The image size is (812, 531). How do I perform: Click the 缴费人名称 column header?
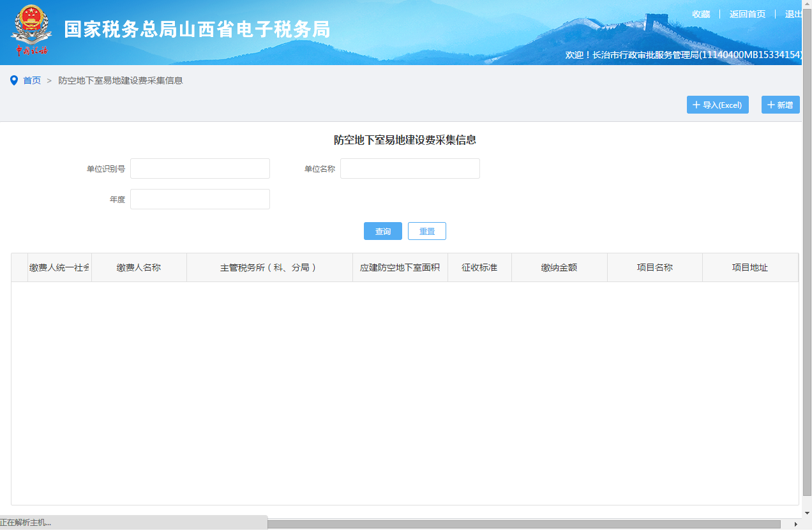[139, 267]
